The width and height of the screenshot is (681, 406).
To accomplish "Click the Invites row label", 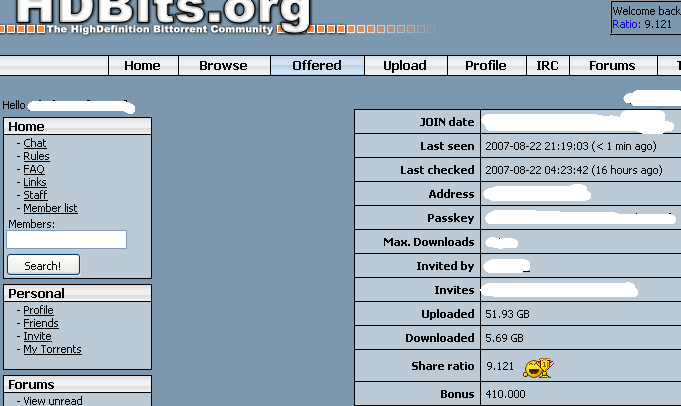I will 454,290.
